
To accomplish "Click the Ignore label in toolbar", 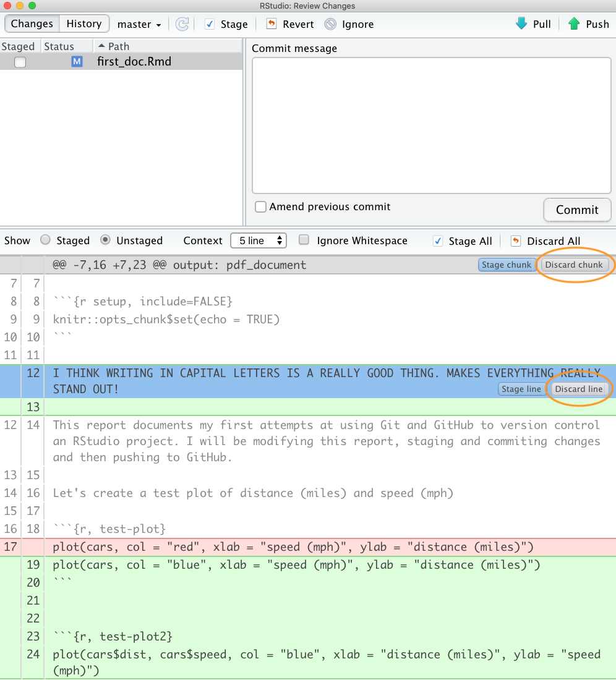I will (x=357, y=24).
